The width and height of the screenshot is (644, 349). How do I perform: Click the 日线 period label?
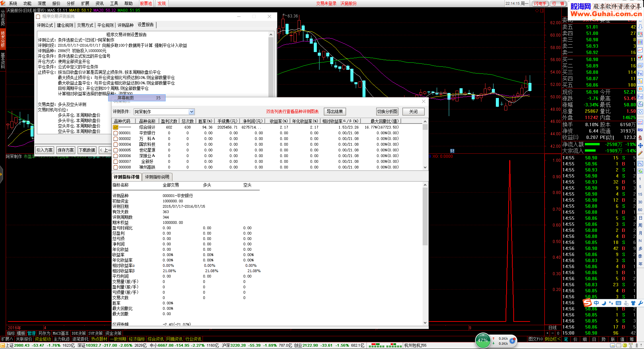coord(553,328)
